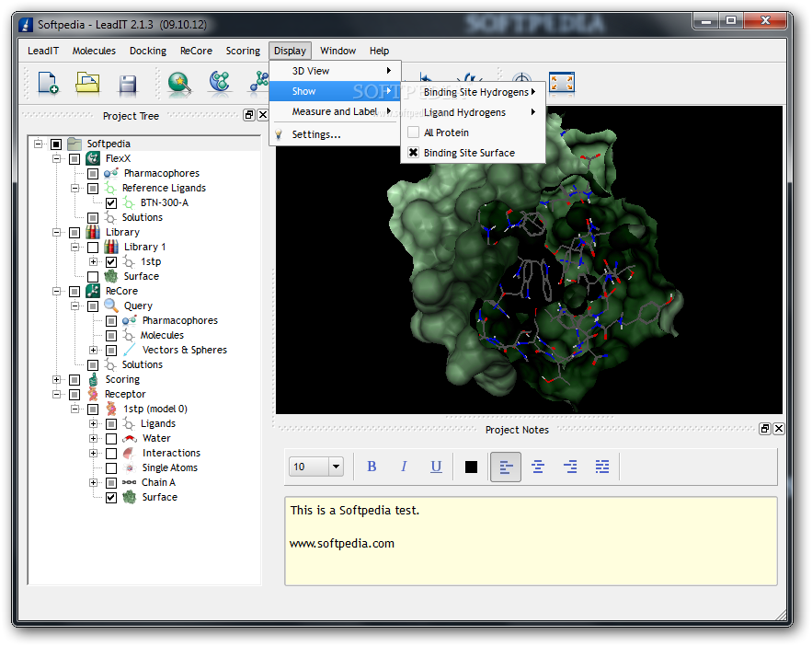Click the fullscreen arrows toolbar icon
The height and width of the screenshot is (646, 812).
(562, 83)
